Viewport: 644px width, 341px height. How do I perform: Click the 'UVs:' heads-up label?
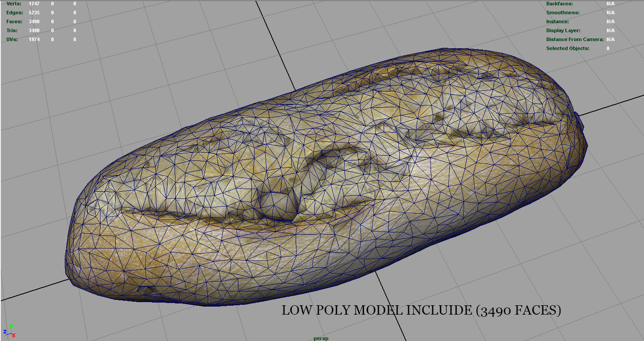12,39
